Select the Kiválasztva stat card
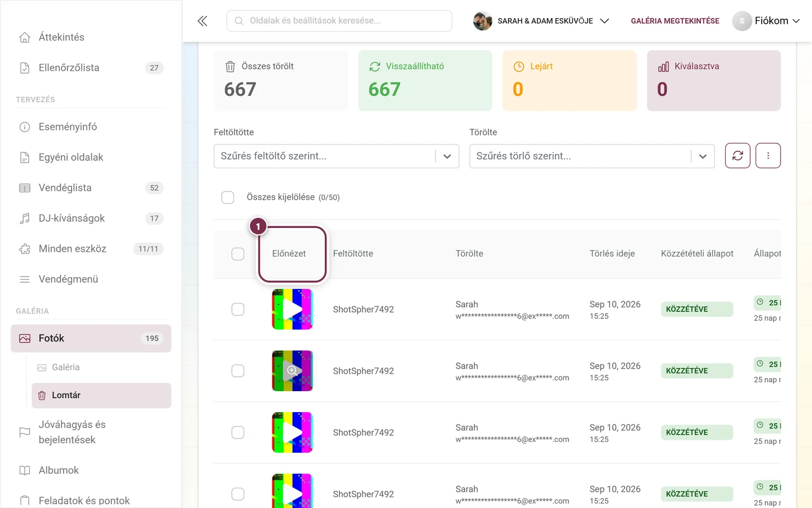 pyautogui.click(x=714, y=81)
